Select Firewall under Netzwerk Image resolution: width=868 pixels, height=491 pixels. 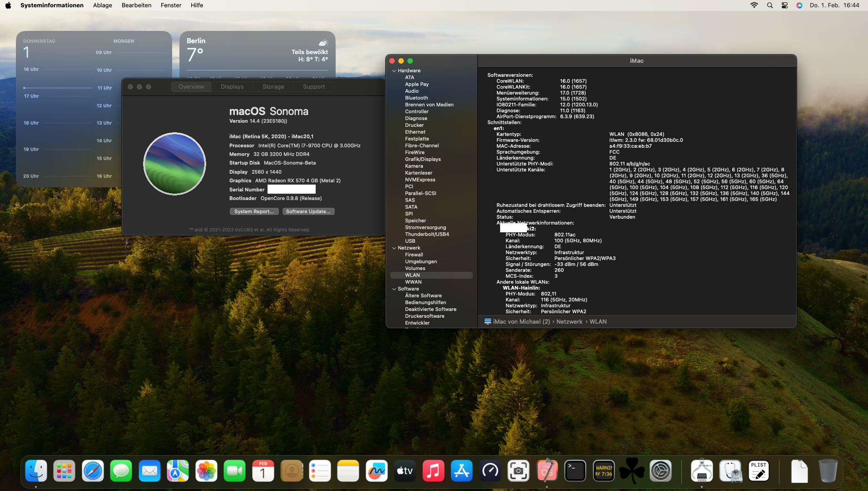coord(414,255)
